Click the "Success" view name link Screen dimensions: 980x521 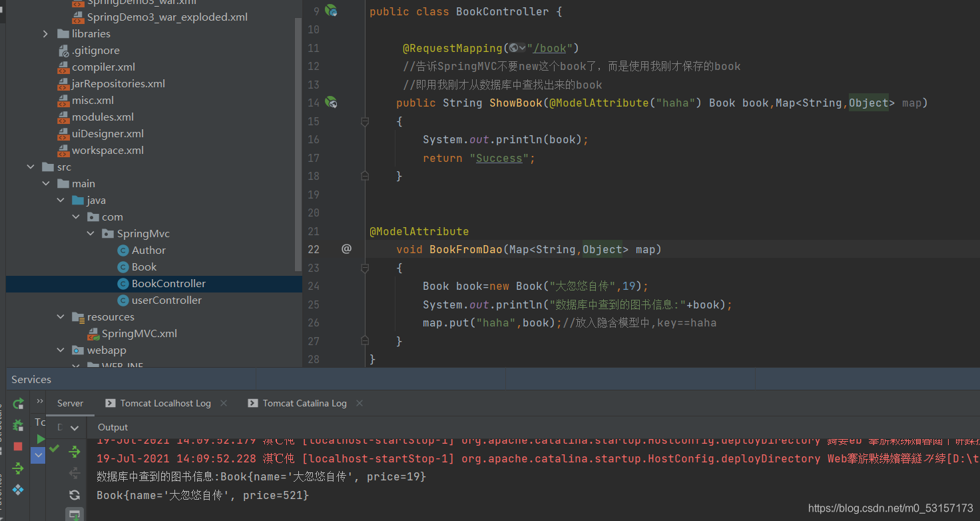click(499, 158)
